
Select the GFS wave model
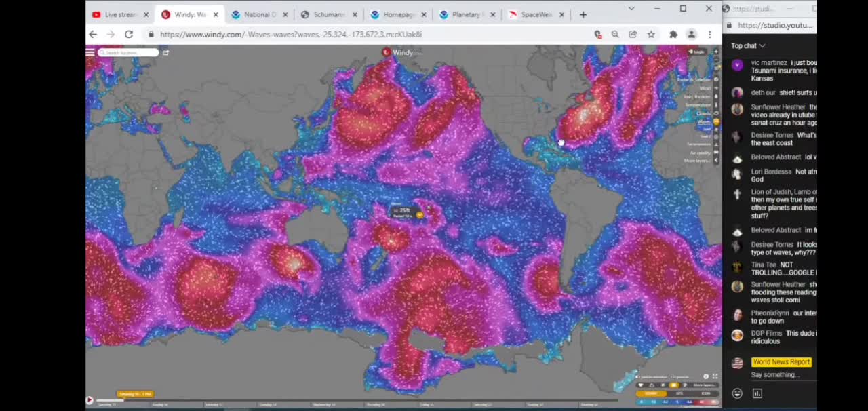679,393
